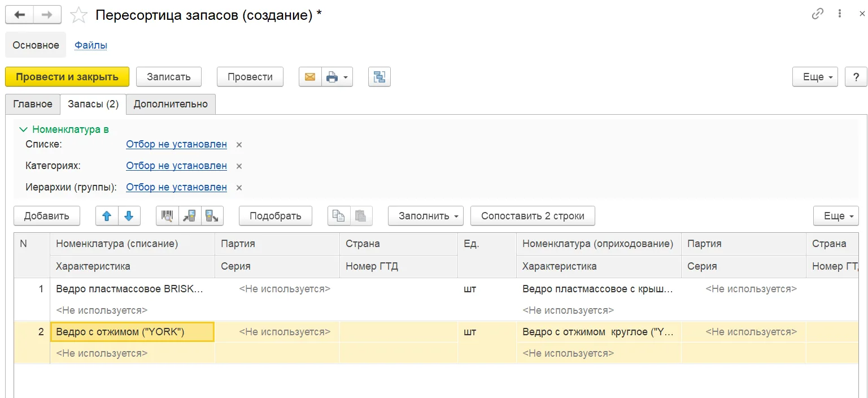Select row number 2 cell

pyautogui.click(x=32, y=332)
